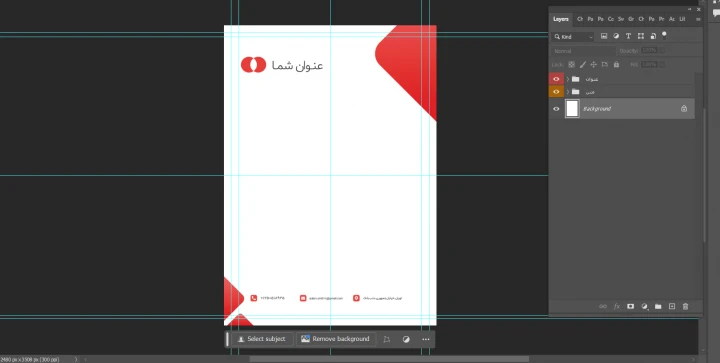Click the Persian title text on canvas
The width and height of the screenshot is (720, 363).
298,66
